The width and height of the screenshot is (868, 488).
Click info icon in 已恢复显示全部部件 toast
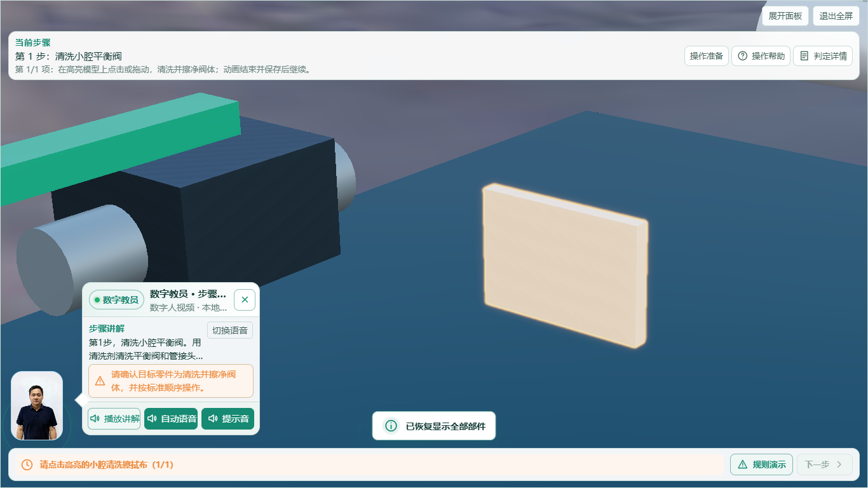tap(391, 426)
